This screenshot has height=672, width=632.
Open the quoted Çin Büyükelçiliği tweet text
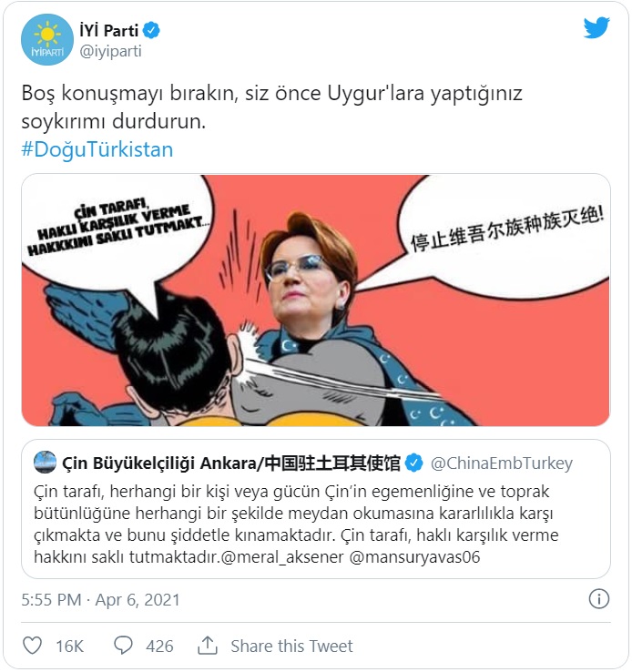pos(296,524)
